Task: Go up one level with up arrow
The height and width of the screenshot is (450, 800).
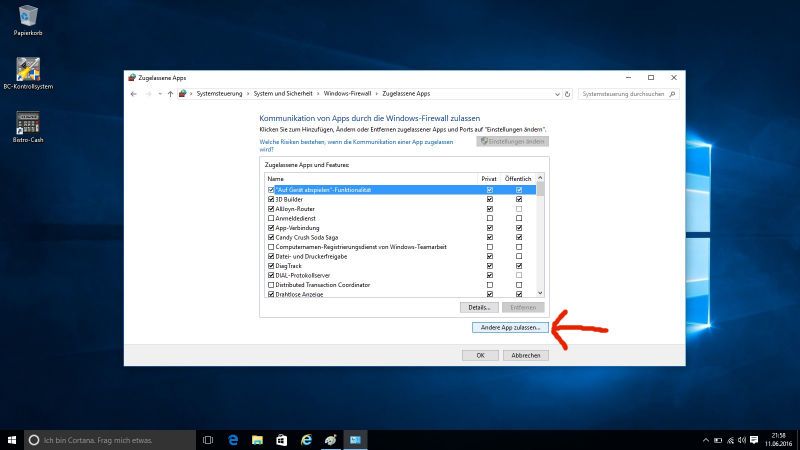Action: pos(170,94)
